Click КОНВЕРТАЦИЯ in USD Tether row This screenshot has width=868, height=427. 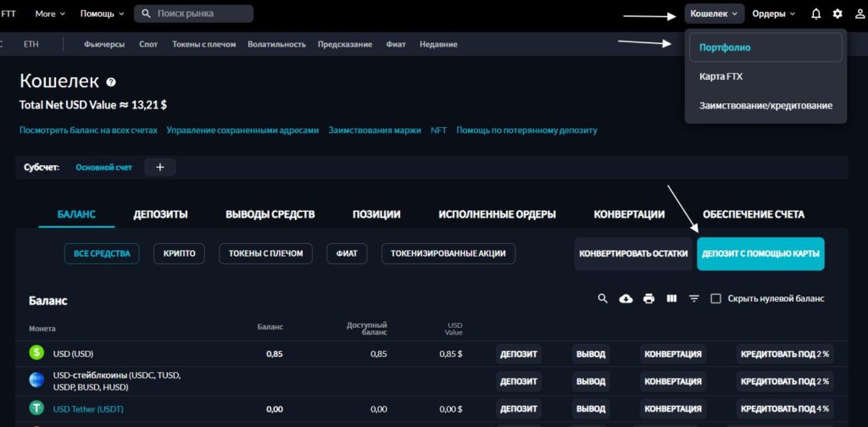point(673,409)
